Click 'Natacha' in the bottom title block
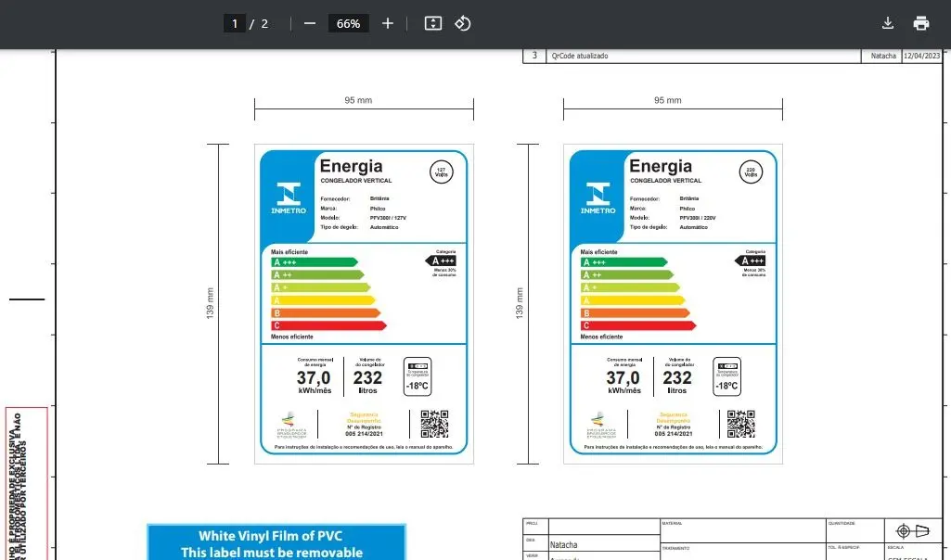 563,545
